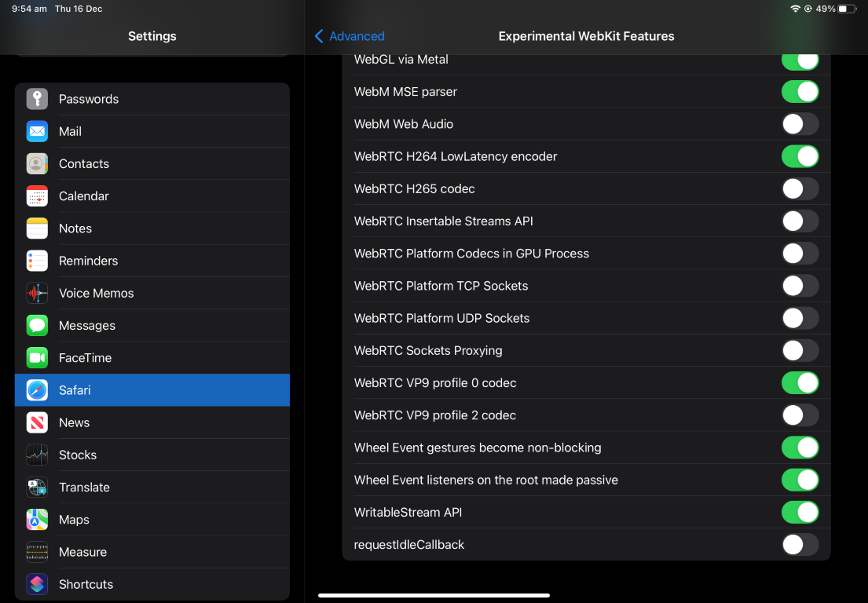Screen dimensions: 868x603
Task: Open News settings
Action: [152, 422]
